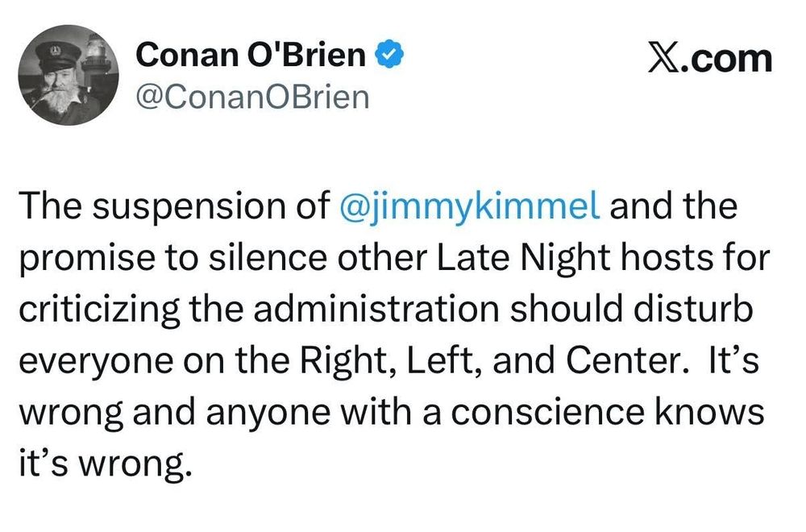
Task: Click the word "promise" in the tweet
Action: [x=92, y=258]
